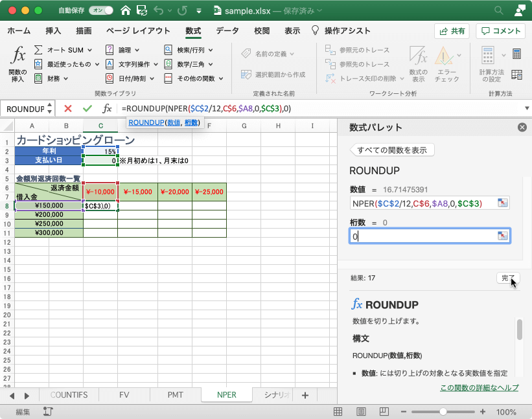Click Calculation Options (計算方法の設定) icon
Viewport: 532px width, 419px height.
[x=487, y=55]
